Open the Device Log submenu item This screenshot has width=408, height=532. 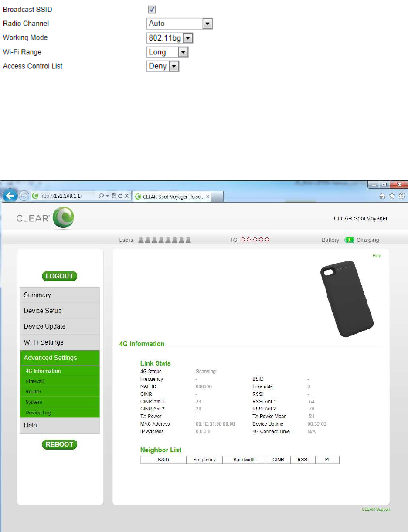tap(60, 413)
